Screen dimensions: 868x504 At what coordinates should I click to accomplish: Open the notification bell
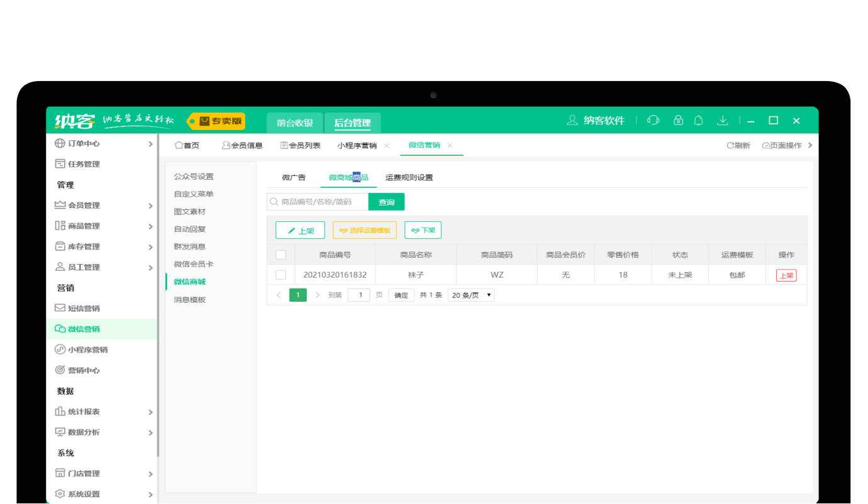point(698,121)
